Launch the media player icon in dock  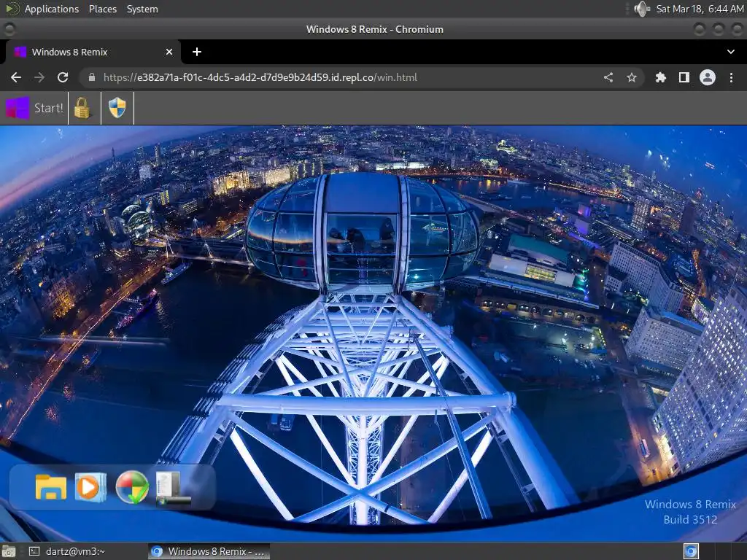(90, 487)
